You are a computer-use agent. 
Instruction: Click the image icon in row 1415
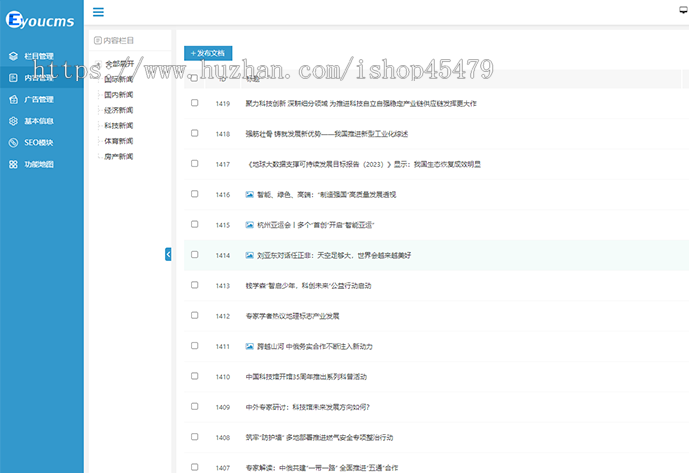tap(250, 225)
